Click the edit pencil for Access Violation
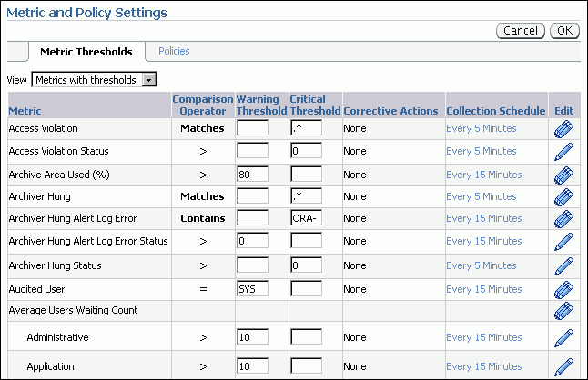This screenshot has width=588, height=380. coord(563,129)
